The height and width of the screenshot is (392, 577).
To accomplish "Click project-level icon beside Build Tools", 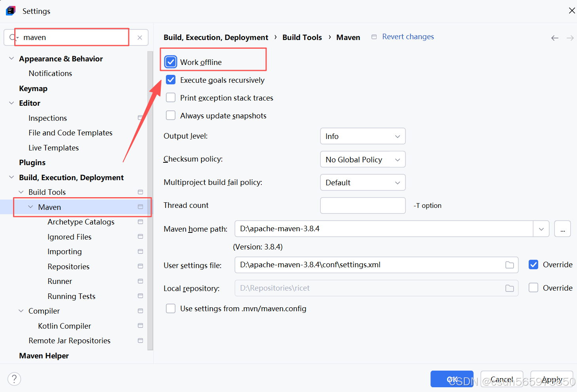I will (x=140, y=192).
